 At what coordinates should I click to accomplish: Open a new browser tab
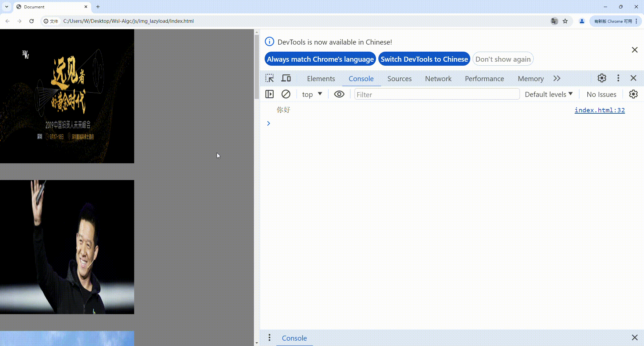(98, 7)
